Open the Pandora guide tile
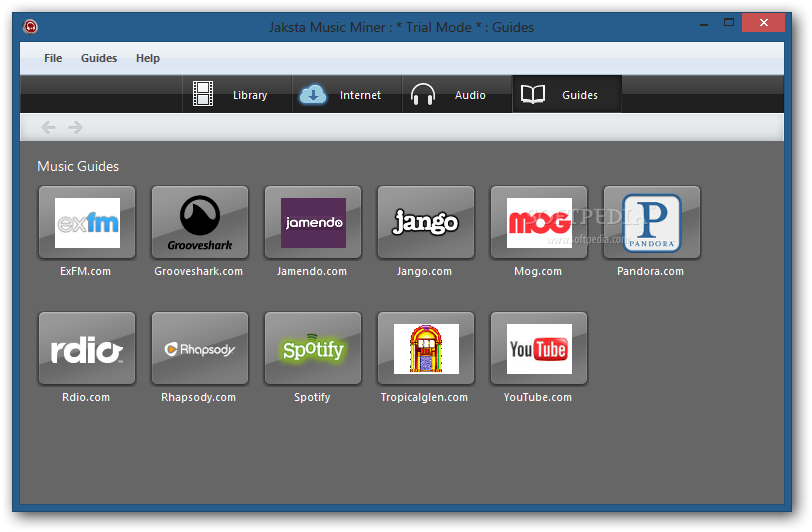The width and height of the screenshot is (812, 532). click(x=652, y=222)
